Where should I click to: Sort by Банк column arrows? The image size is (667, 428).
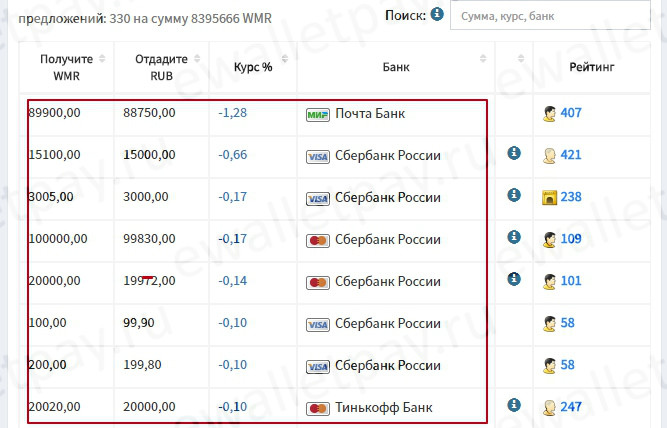tap(483, 59)
